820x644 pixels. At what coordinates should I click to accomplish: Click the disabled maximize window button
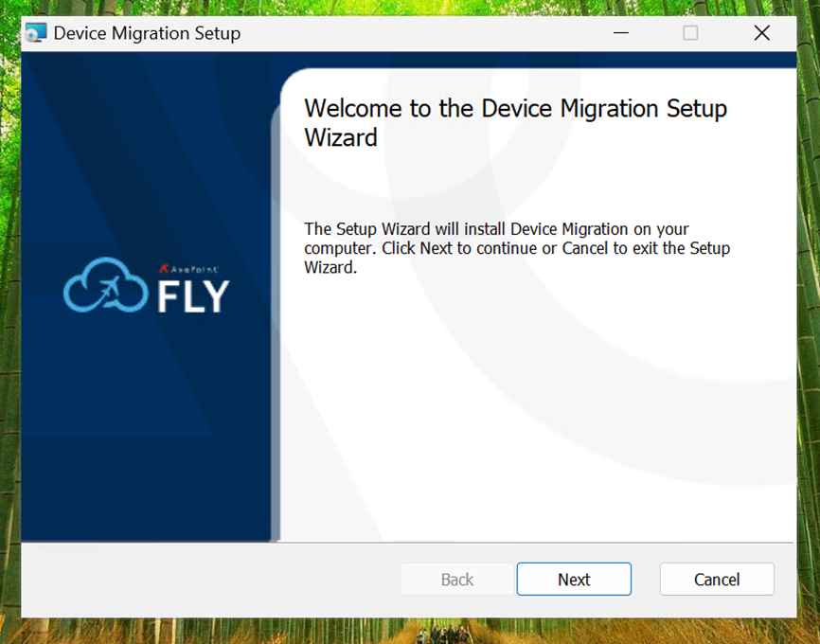(x=690, y=33)
